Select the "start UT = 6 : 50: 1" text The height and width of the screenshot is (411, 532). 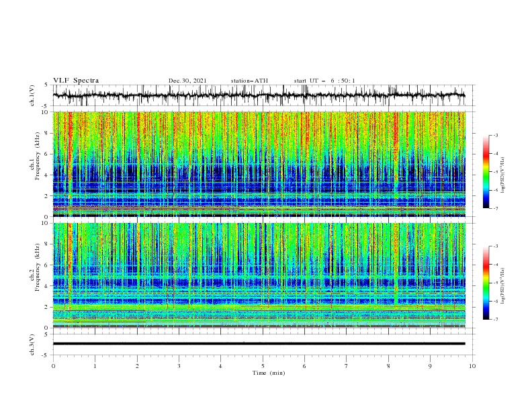point(324,81)
